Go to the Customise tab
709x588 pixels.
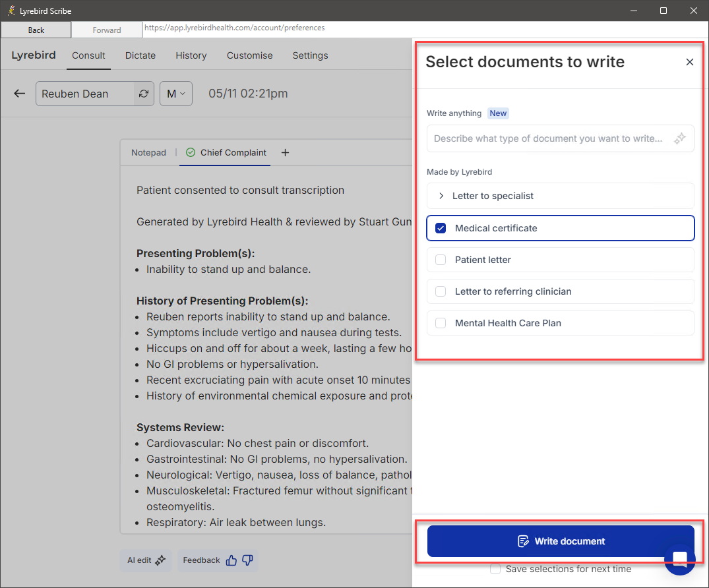pyautogui.click(x=249, y=55)
